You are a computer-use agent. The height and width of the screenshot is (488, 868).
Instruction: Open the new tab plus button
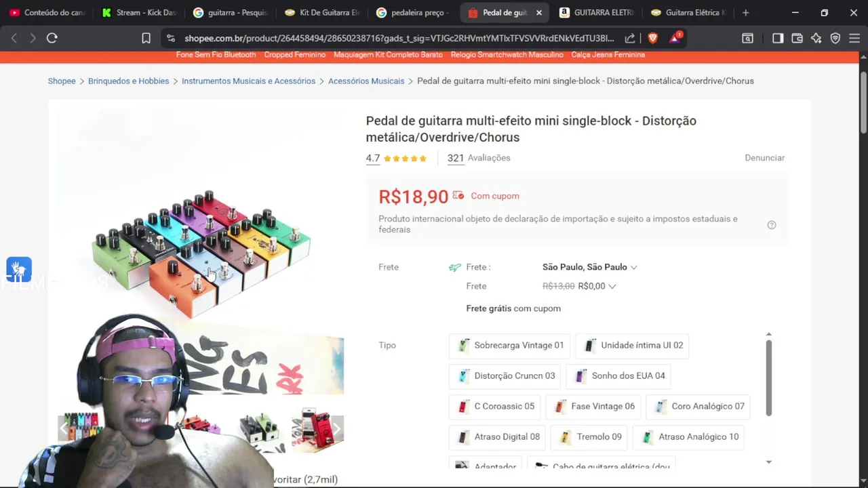(x=746, y=12)
